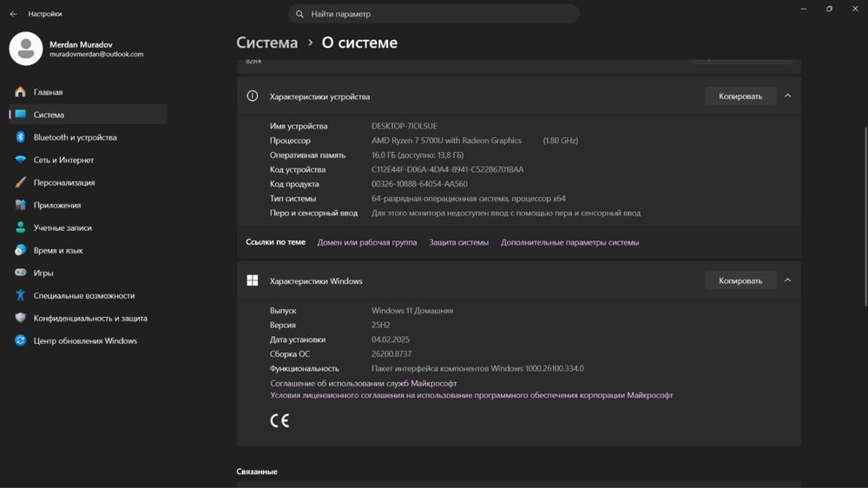This screenshot has height=488, width=868.
Task: Open Игры settings
Action: [x=88, y=273]
